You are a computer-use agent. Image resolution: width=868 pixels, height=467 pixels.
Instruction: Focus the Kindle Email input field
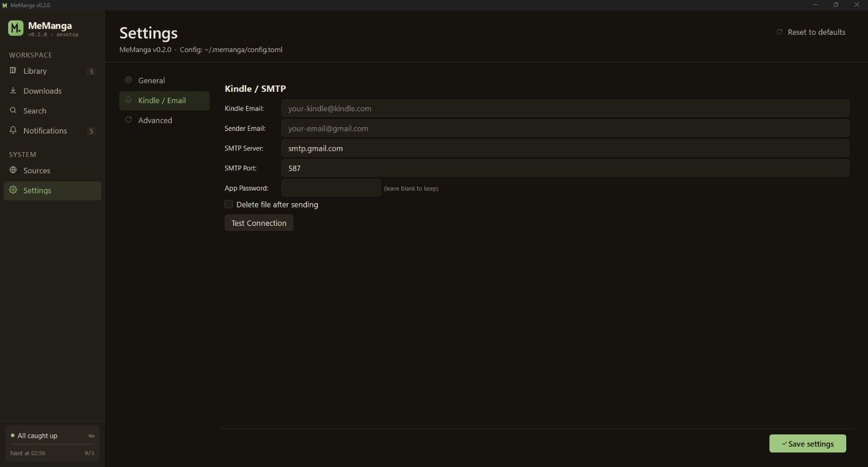pyautogui.click(x=565, y=108)
